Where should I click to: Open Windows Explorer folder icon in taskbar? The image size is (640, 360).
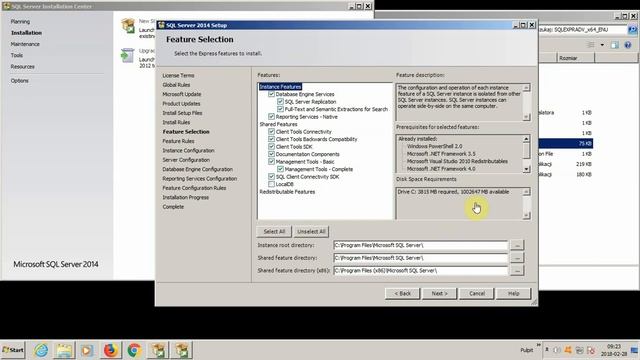[x=64, y=350]
